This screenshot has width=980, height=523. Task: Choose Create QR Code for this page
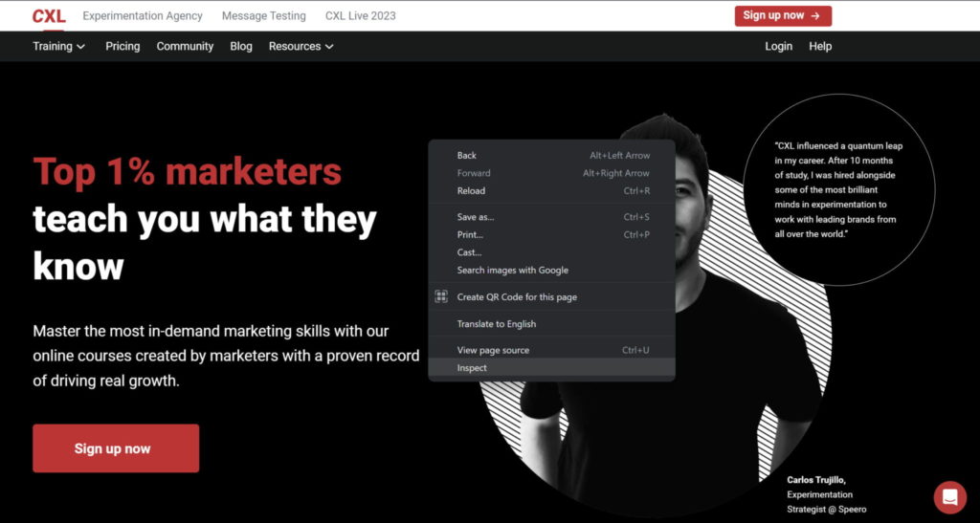[551, 297]
